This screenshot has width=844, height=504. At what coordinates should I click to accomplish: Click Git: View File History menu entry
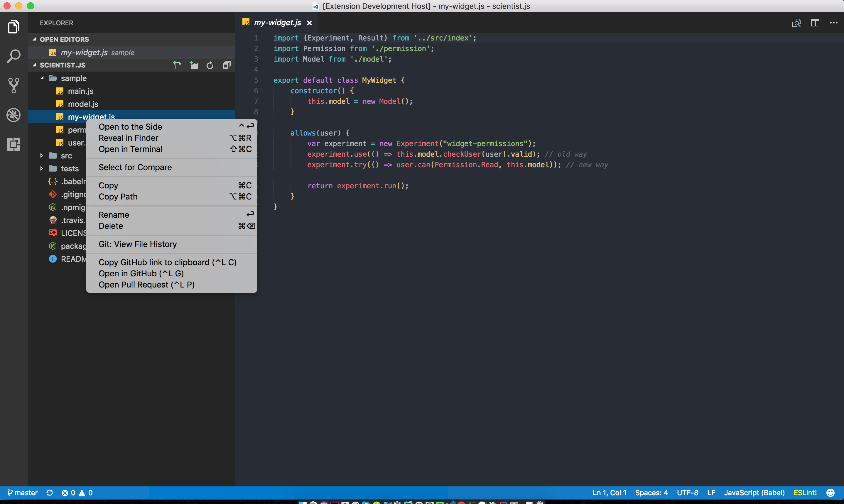[138, 244]
